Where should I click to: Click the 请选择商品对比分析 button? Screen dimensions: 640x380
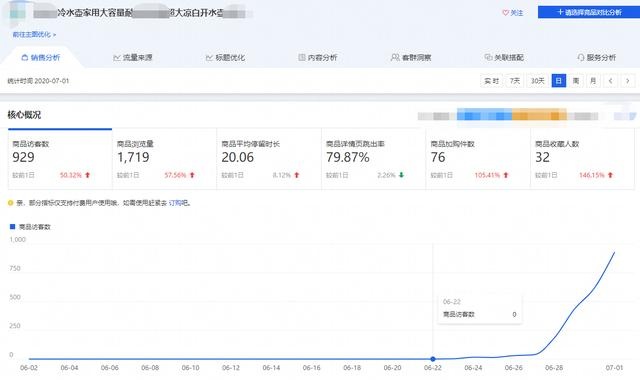(589, 12)
